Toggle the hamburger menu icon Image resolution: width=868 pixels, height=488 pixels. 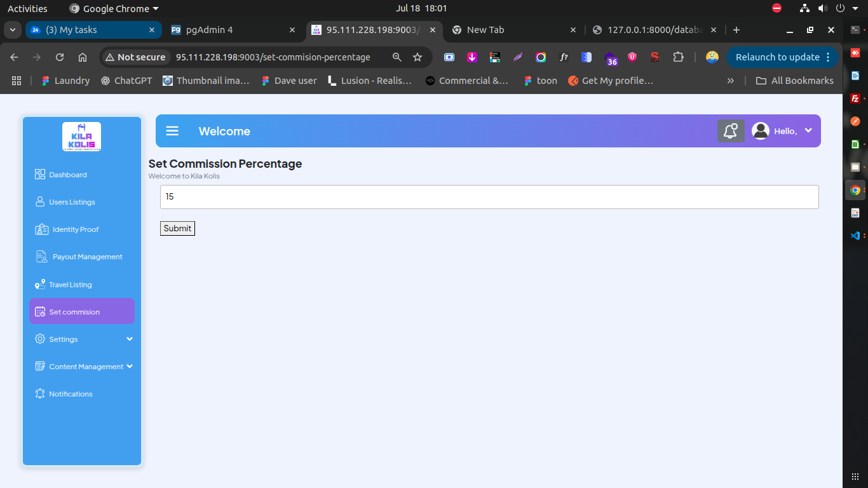172,131
